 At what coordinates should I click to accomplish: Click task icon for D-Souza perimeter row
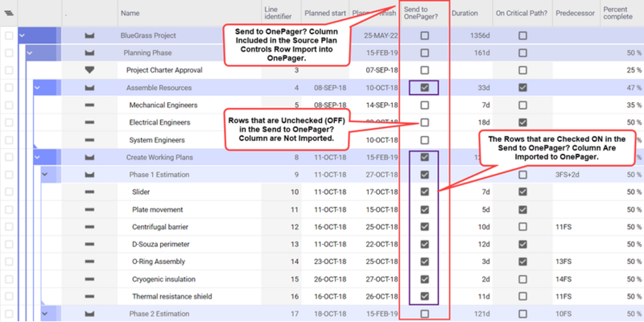pos(89,245)
